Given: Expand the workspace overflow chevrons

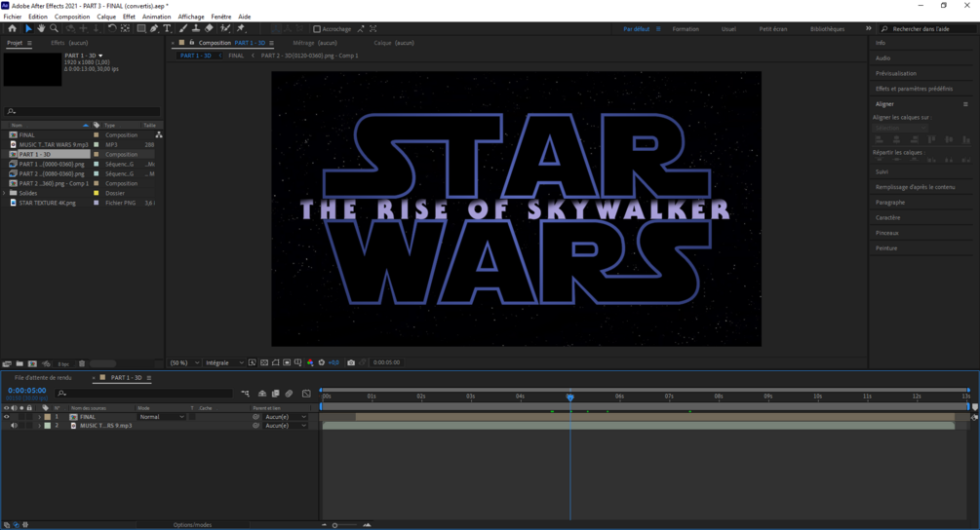Looking at the screenshot, I should pyautogui.click(x=868, y=28).
